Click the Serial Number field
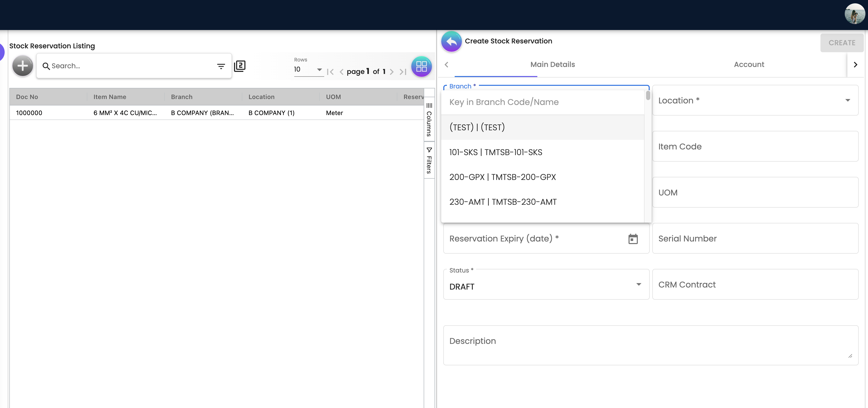 pyautogui.click(x=755, y=238)
